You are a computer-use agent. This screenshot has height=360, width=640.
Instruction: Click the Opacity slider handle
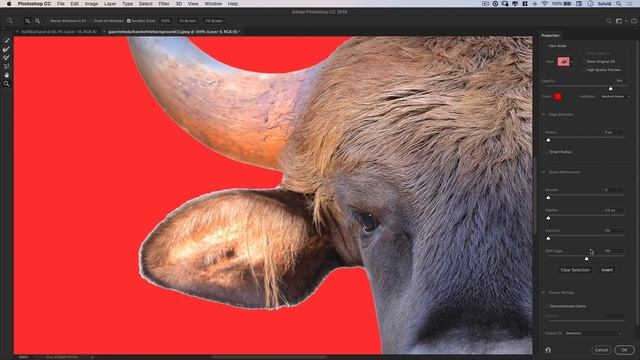[611, 88]
